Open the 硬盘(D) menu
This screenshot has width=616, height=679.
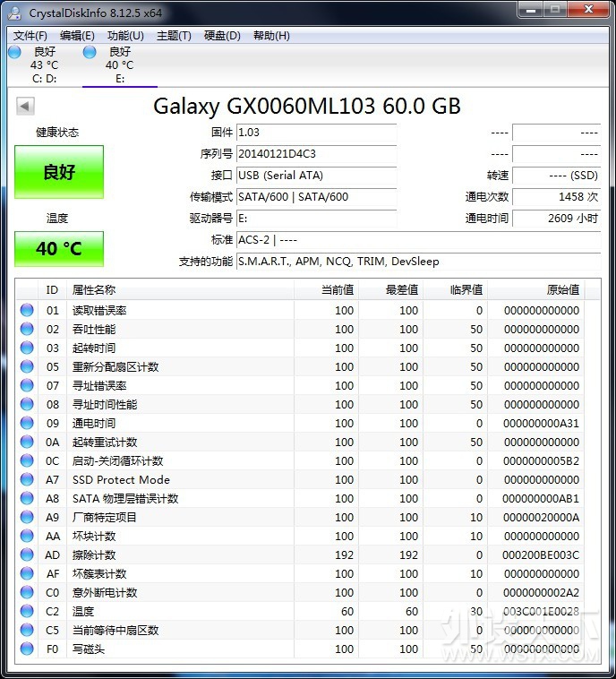point(222,36)
